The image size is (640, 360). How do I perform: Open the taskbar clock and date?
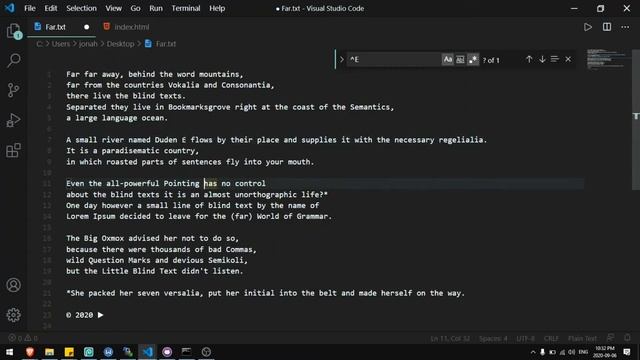(x=605, y=352)
